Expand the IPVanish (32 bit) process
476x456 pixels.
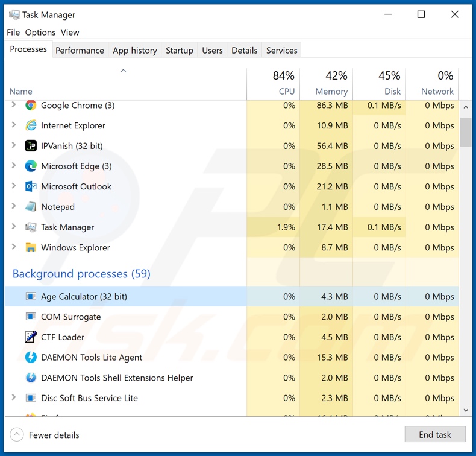[x=14, y=145]
